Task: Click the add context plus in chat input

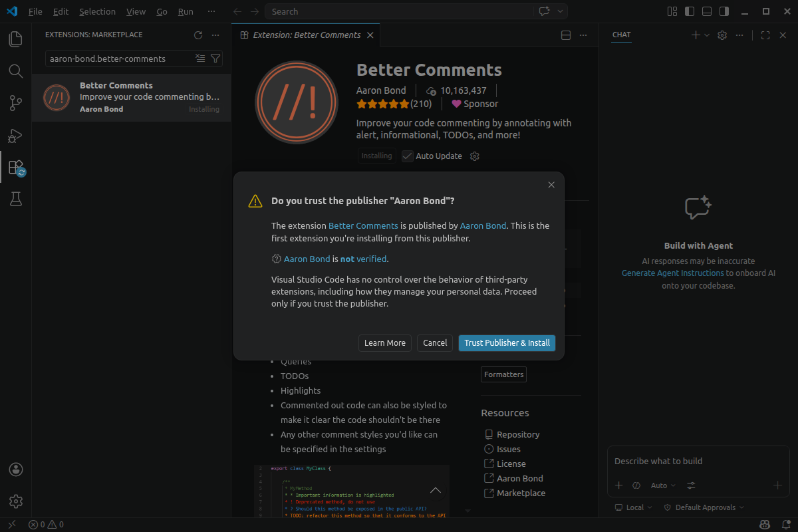Action: pos(619,485)
